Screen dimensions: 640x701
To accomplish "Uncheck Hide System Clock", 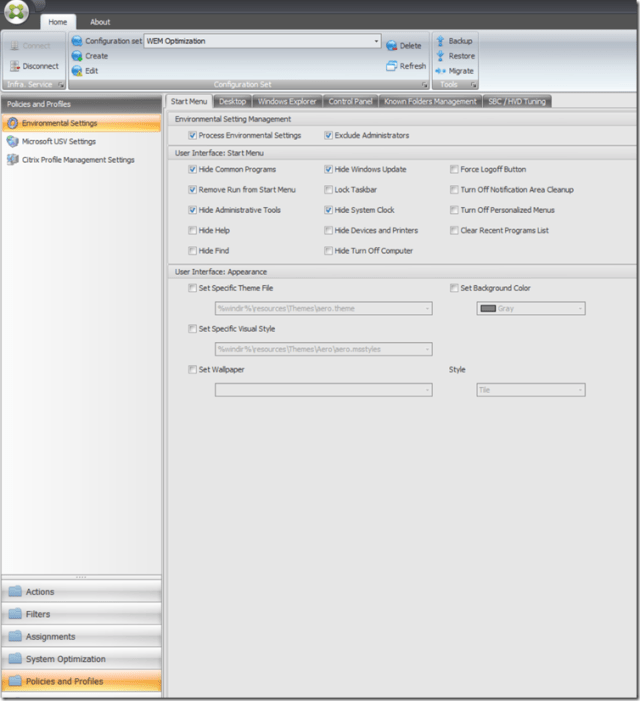I will 328,210.
